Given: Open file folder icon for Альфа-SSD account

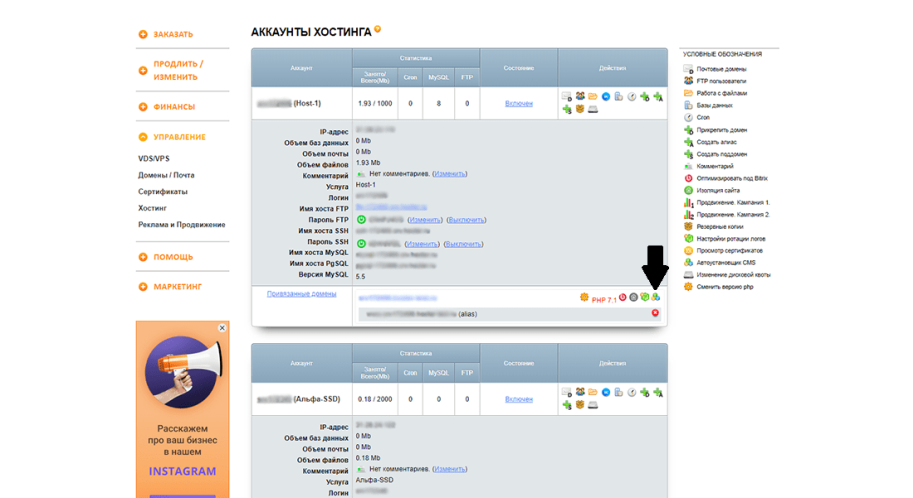Looking at the screenshot, I should pyautogui.click(x=593, y=392).
